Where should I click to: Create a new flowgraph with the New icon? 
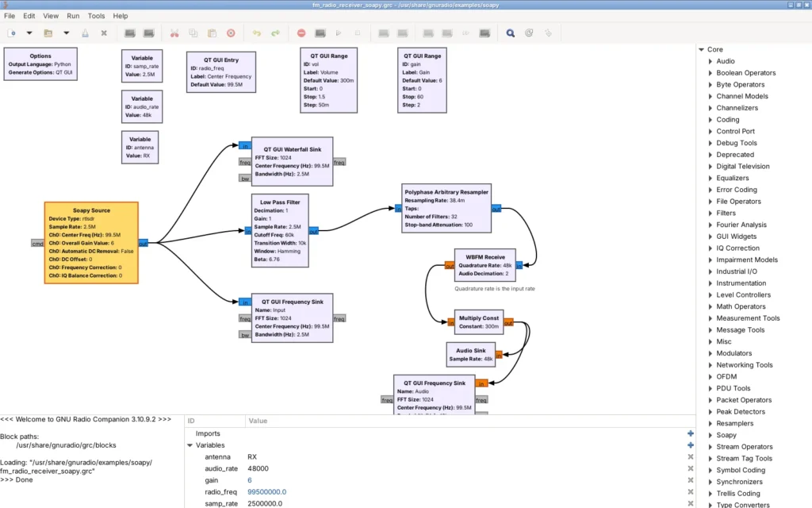11,33
